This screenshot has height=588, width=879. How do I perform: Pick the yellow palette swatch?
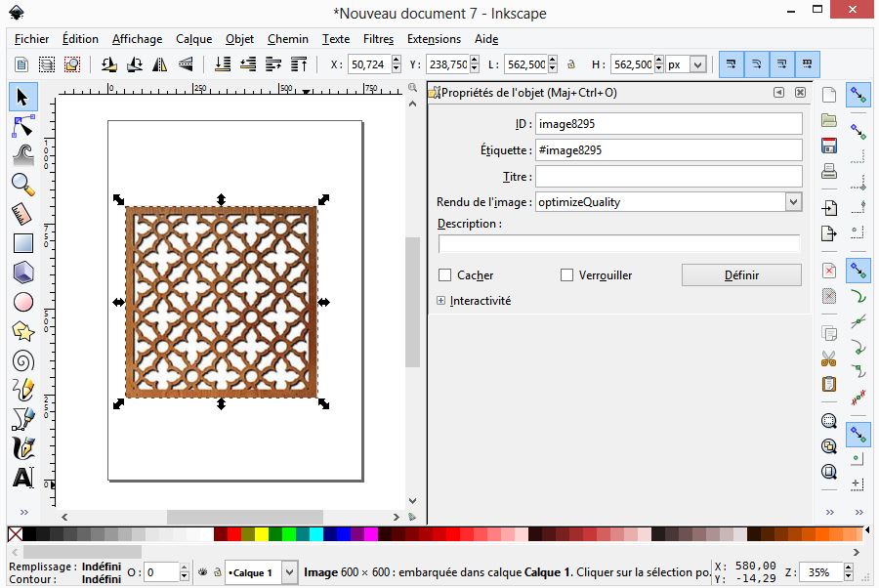[261, 533]
